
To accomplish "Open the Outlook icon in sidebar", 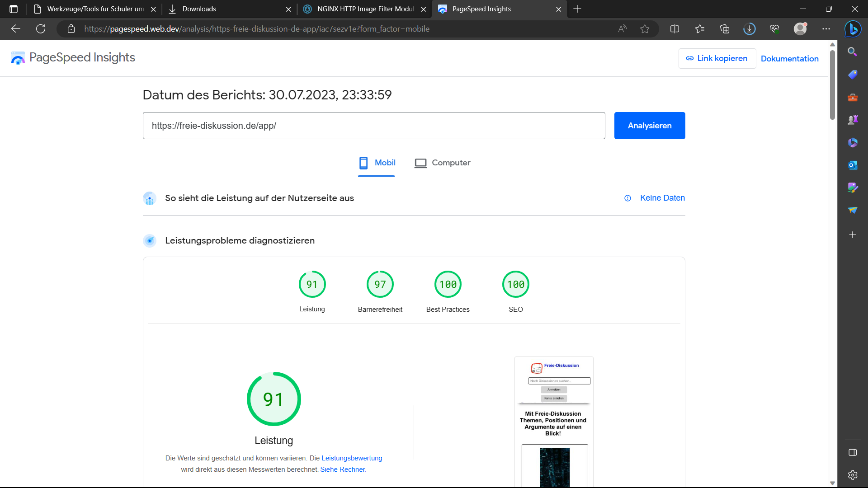I will pos(853,165).
